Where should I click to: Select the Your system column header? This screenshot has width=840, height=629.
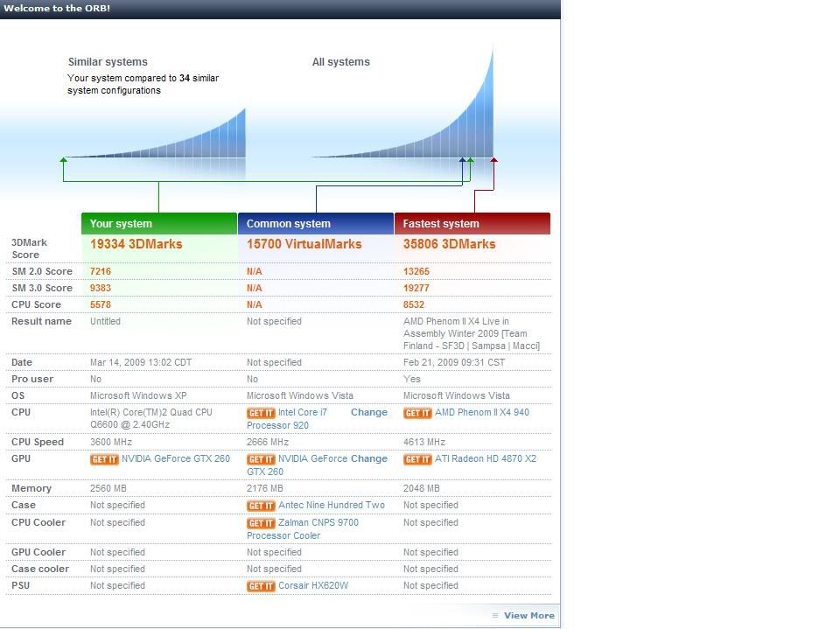(158, 224)
